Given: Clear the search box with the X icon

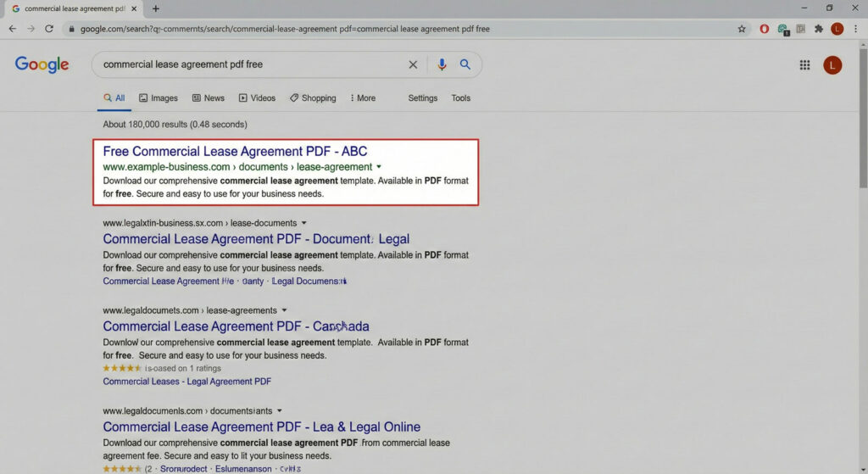Looking at the screenshot, I should point(413,64).
